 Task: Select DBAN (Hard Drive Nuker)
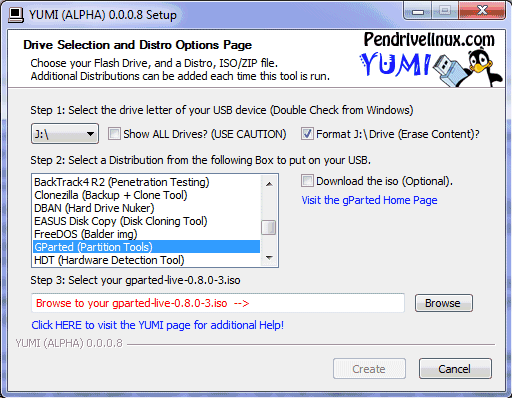pyautogui.click(x=146, y=208)
